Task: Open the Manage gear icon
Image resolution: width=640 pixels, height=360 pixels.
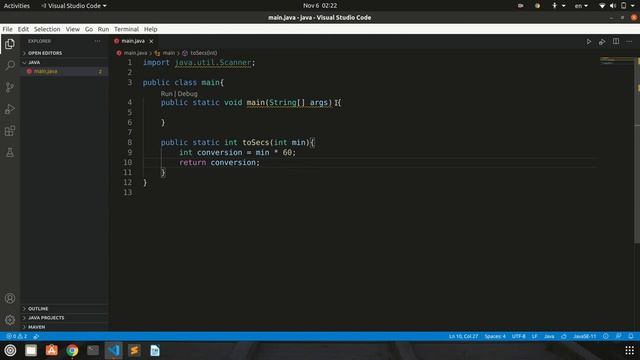Action: pos(10,320)
